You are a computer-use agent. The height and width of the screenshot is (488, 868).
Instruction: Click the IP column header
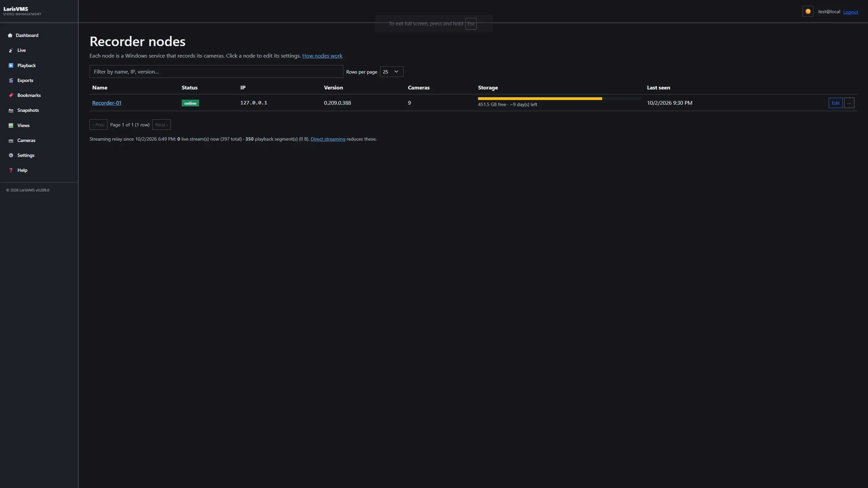(243, 88)
